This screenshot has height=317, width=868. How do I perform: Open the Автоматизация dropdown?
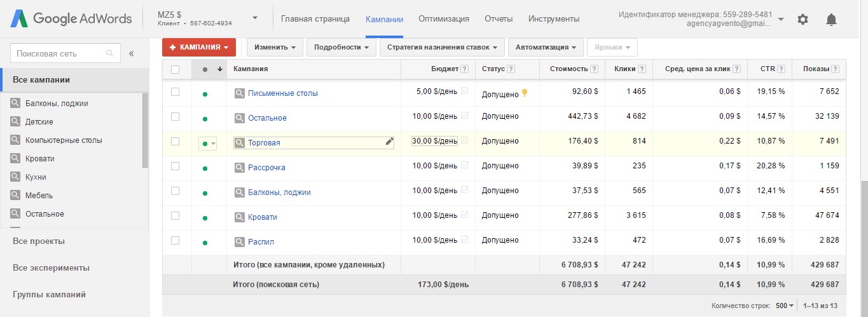546,47
